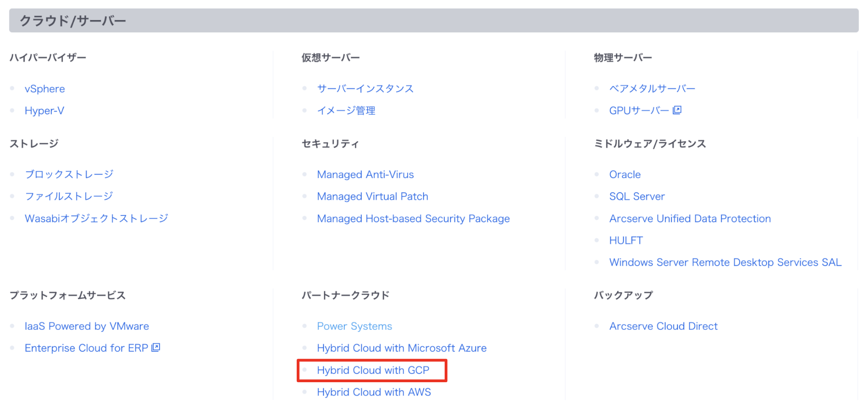This screenshot has height=411, width=868.
Task: Open the ブロックストレージ link
Action: 69,174
